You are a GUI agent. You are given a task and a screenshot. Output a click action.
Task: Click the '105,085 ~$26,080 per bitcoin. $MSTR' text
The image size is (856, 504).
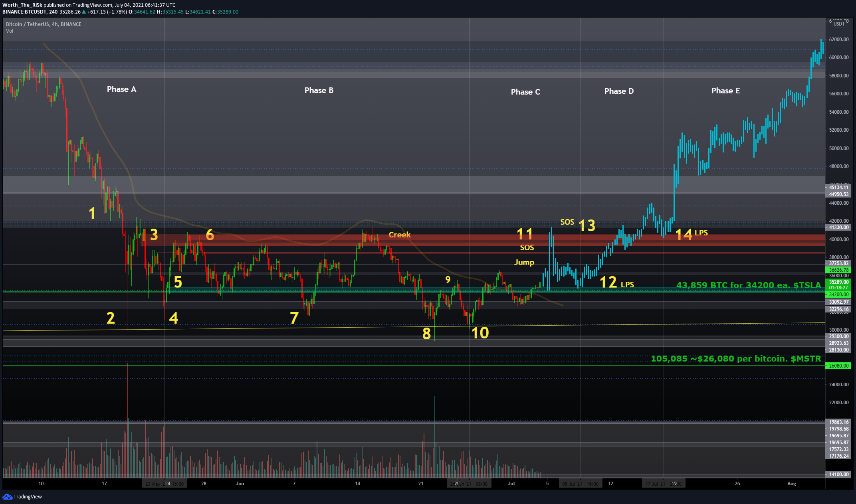pos(736,358)
